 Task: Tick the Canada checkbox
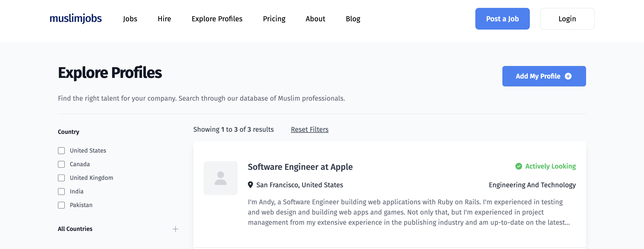coord(61,164)
